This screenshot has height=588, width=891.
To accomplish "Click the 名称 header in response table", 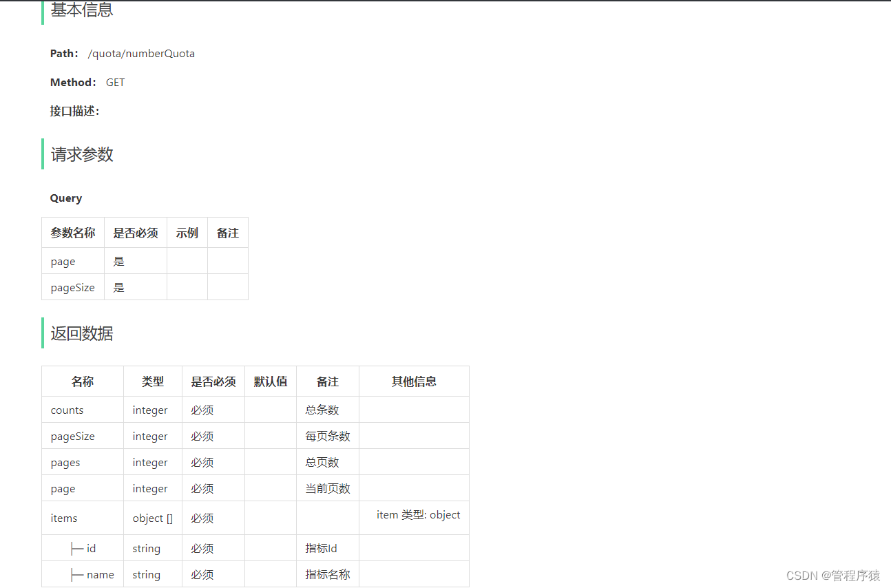I will (x=83, y=381).
